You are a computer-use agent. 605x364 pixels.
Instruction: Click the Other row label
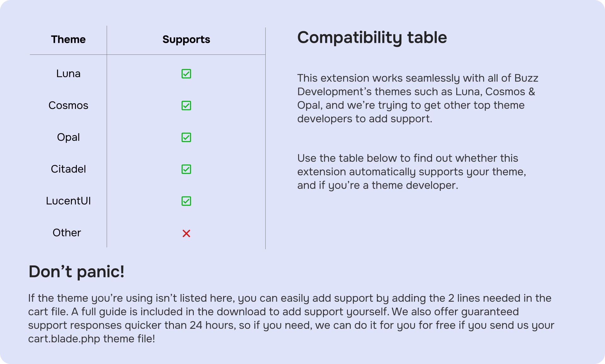pos(67,233)
